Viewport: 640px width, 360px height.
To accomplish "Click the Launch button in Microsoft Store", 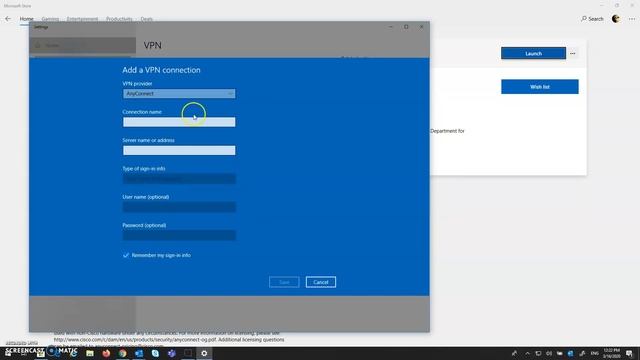I will click(x=533, y=53).
